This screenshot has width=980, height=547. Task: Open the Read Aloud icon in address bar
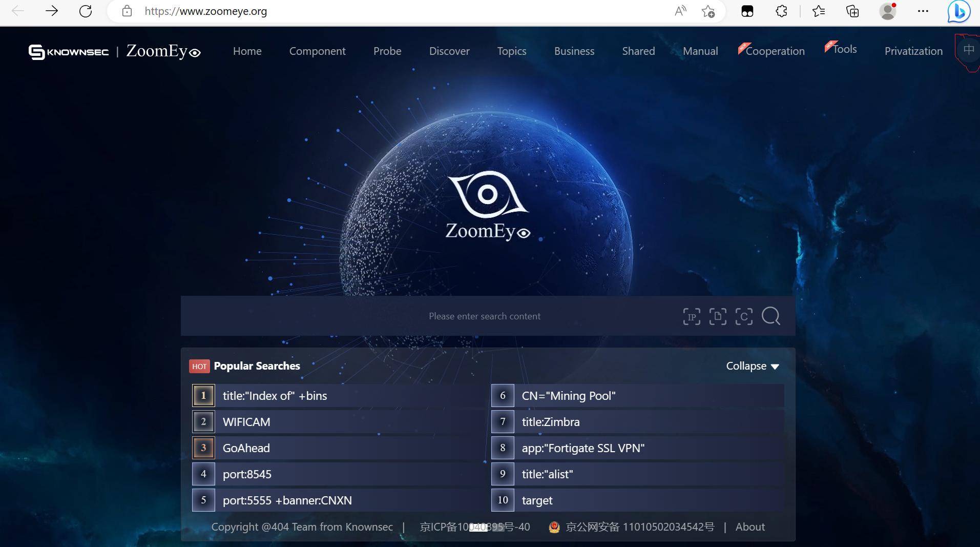coord(680,11)
